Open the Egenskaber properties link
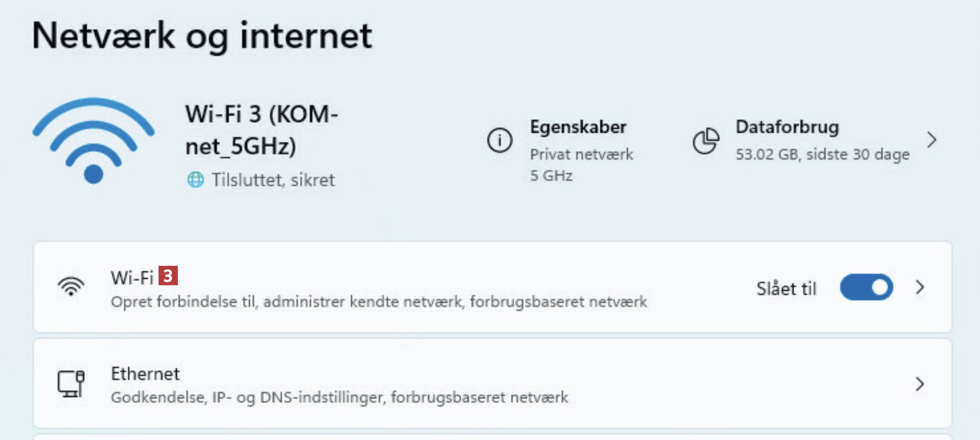This screenshot has width=980, height=440. pyautogui.click(x=578, y=127)
